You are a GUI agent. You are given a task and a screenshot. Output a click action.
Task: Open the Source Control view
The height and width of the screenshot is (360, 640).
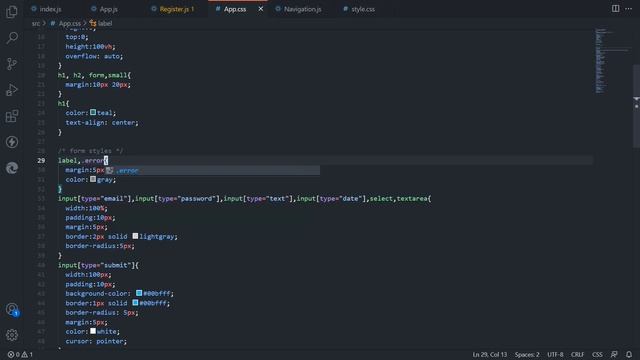click(x=12, y=64)
